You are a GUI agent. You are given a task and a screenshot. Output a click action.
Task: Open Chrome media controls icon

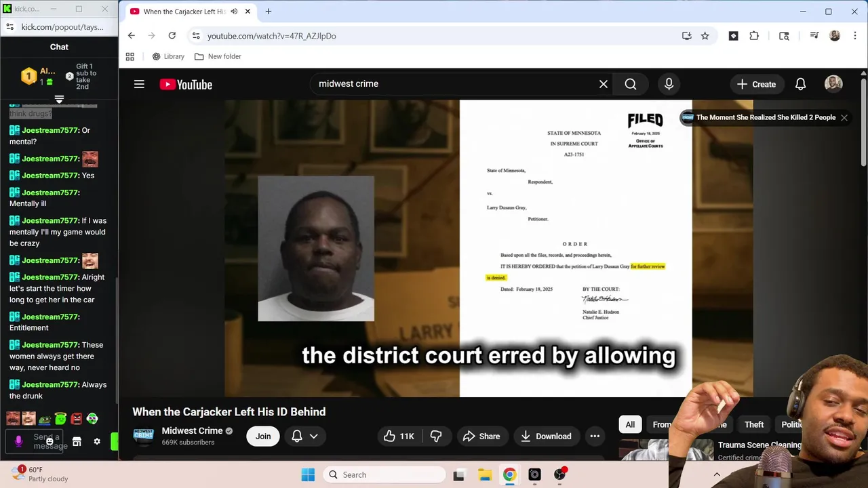tap(814, 36)
